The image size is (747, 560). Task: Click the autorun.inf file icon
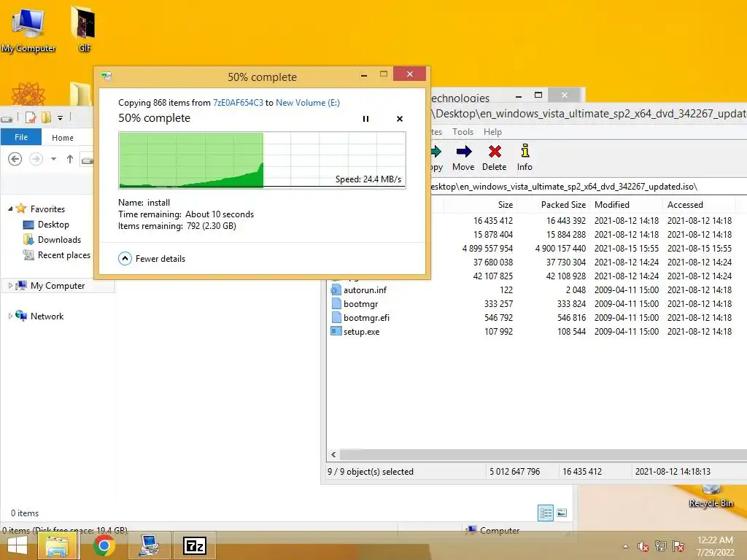[336, 289]
